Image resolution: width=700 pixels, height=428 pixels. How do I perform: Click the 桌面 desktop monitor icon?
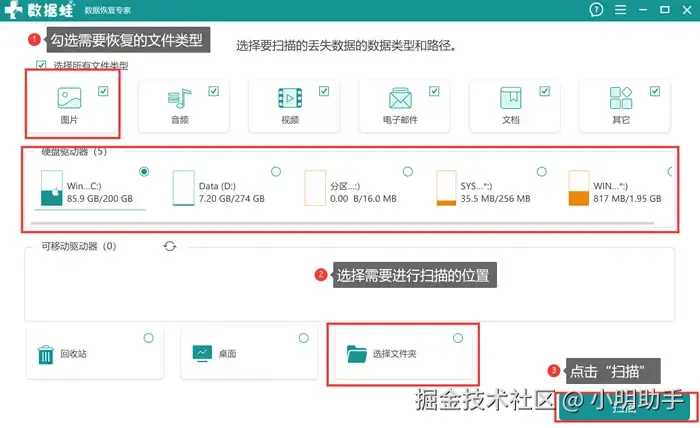[202, 353]
